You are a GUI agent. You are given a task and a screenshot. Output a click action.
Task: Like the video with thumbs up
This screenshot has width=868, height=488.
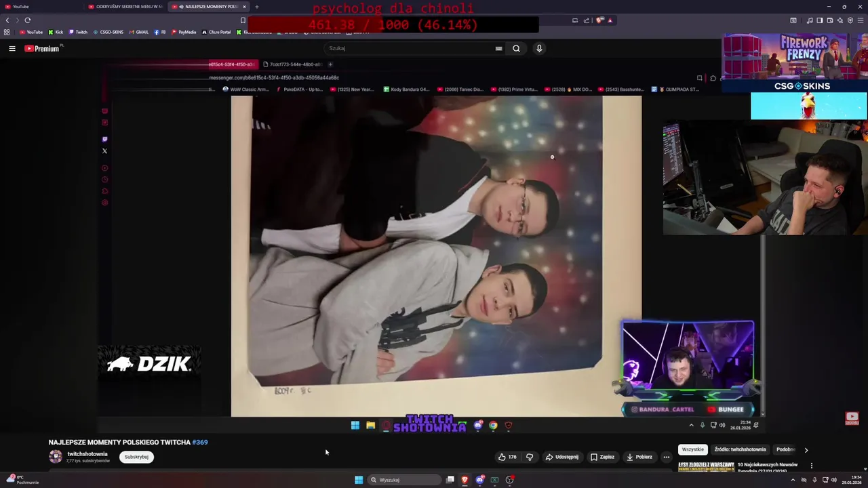507,457
